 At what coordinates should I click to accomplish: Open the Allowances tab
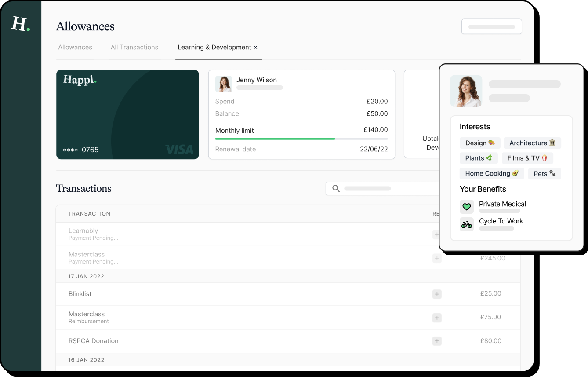pyautogui.click(x=75, y=47)
